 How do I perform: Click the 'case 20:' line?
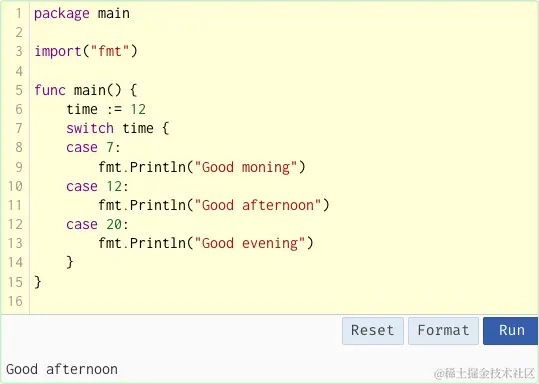tap(97, 225)
